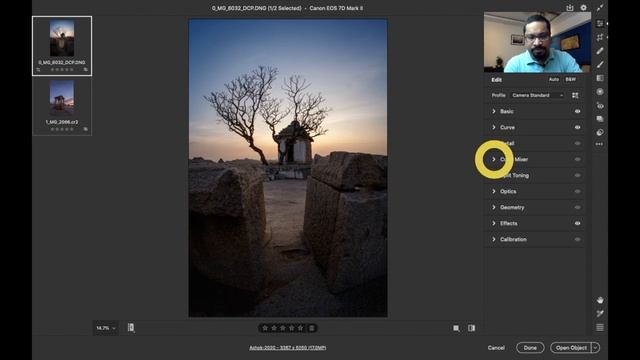The width and height of the screenshot is (640, 360).
Task: Expand the Color Mixer panel
Action: pyautogui.click(x=494, y=159)
